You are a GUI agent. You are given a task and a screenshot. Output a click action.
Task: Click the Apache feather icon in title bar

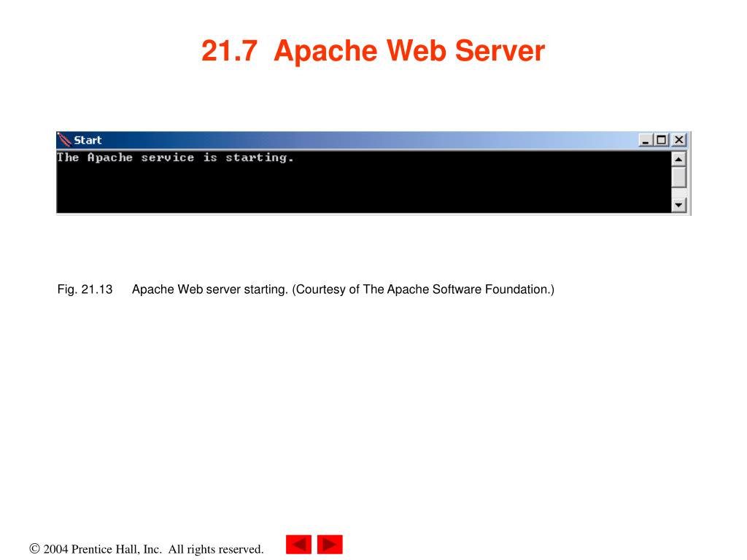(x=64, y=140)
